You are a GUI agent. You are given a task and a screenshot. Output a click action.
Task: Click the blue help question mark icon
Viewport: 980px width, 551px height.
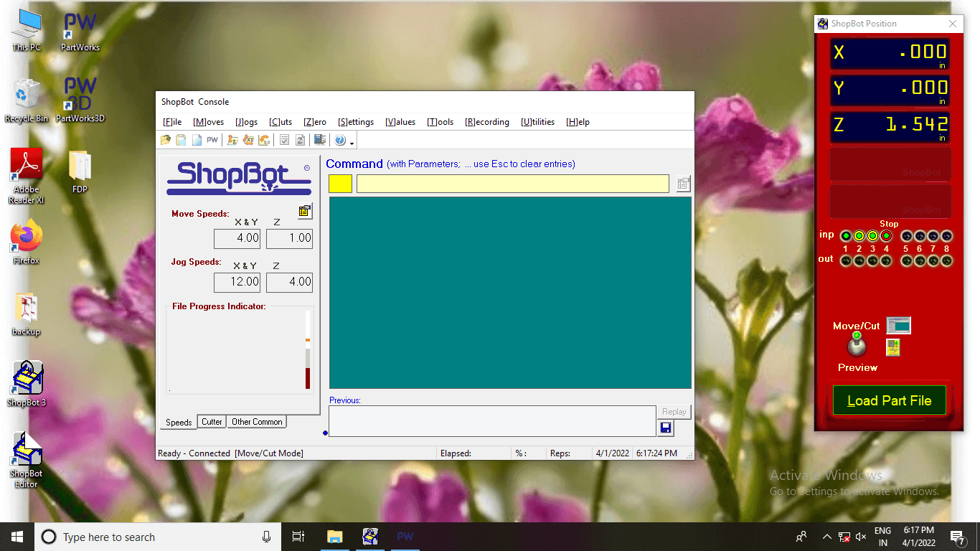(340, 140)
